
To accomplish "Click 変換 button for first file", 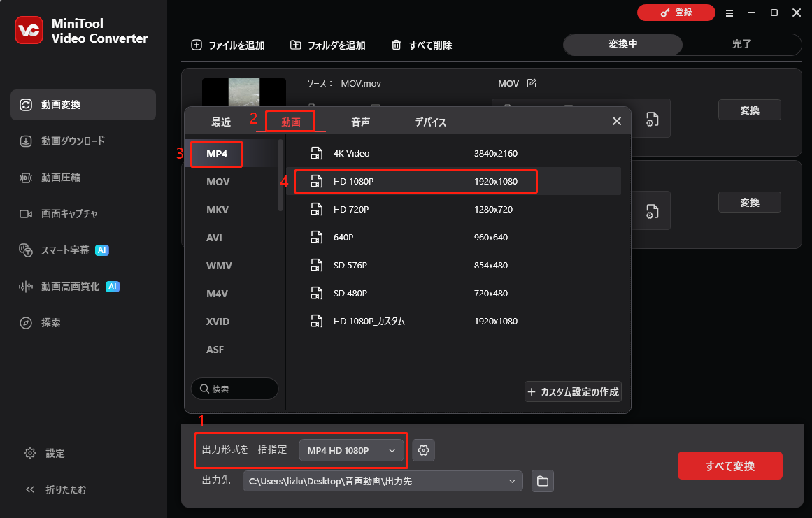I will [x=749, y=110].
